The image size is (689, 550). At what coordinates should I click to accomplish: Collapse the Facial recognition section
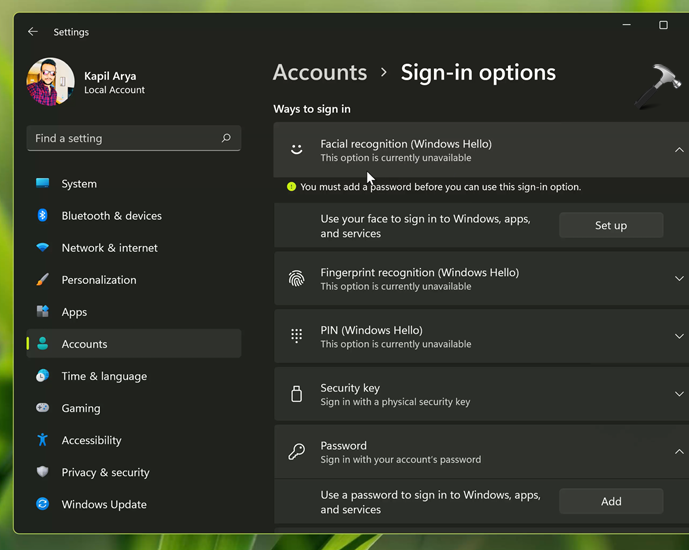point(679,150)
